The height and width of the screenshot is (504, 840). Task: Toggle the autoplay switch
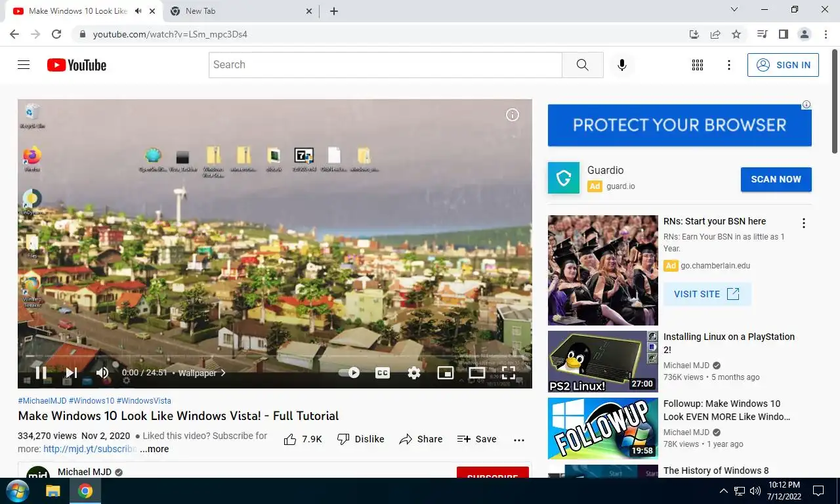point(350,373)
